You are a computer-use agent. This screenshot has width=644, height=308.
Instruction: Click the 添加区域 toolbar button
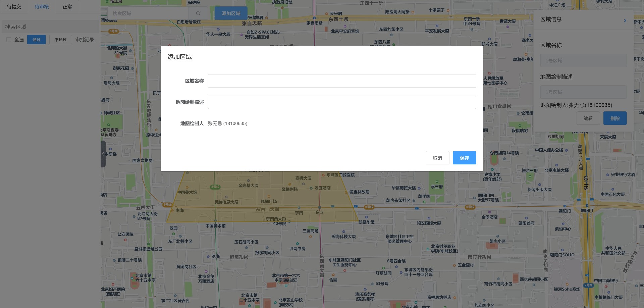click(x=231, y=13)
